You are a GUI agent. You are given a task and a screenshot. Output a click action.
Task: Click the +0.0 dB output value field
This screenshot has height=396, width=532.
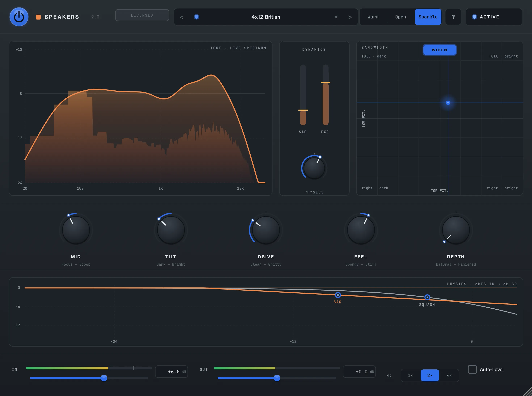(359, 372)
